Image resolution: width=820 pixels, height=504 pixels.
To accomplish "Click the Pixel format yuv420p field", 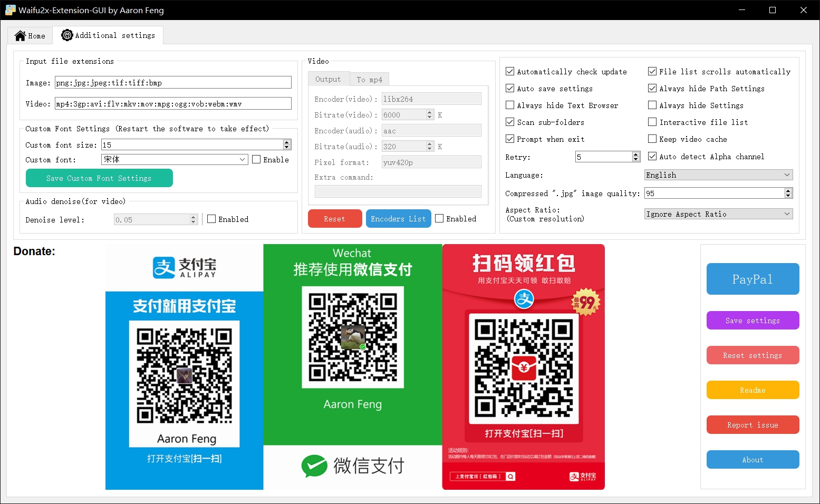I will point(431,162).
